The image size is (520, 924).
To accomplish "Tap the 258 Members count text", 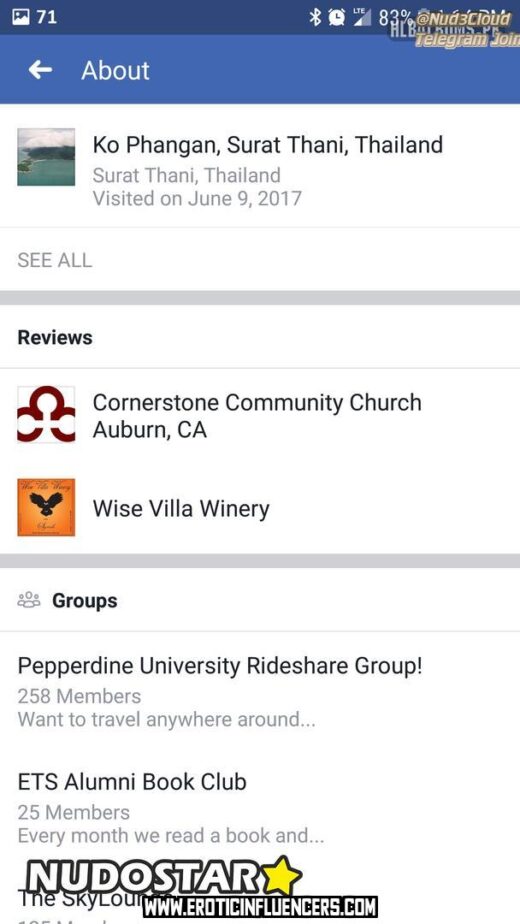I will [79, 696].
